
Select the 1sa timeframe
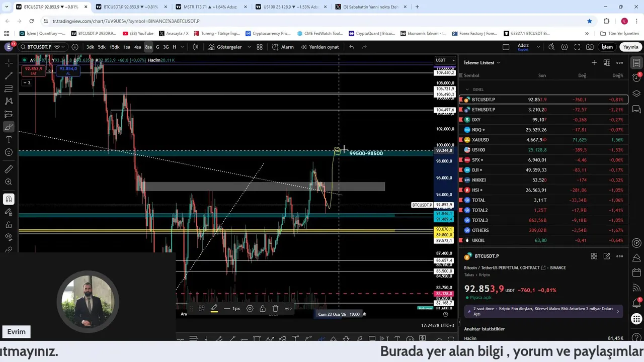(127, 47)
